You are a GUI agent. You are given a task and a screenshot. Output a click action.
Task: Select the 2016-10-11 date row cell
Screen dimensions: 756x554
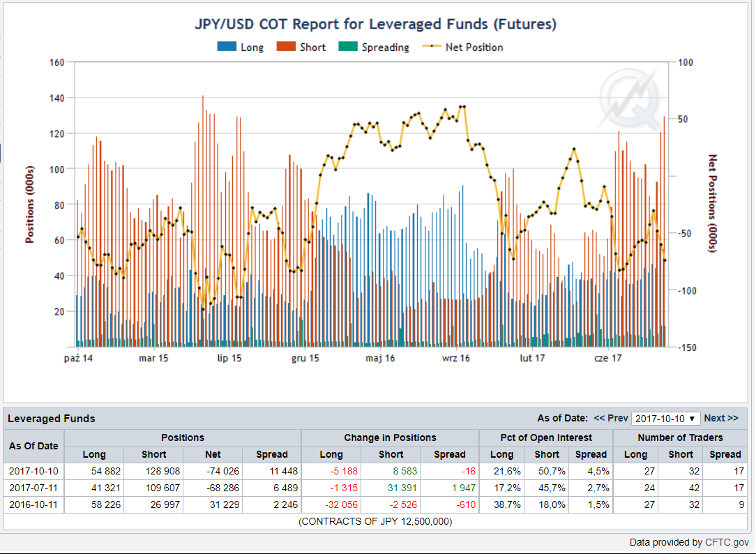[33, 505]
